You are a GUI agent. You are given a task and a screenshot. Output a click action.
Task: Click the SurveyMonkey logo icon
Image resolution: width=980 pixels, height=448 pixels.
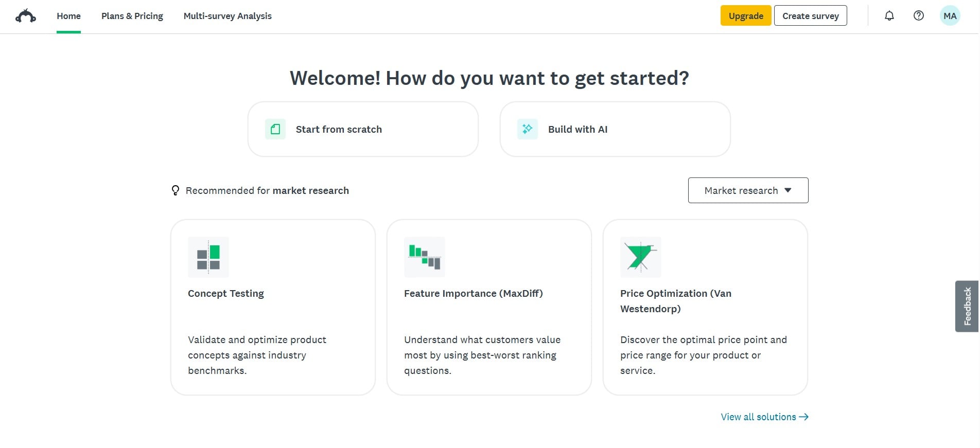coord(26,16)
